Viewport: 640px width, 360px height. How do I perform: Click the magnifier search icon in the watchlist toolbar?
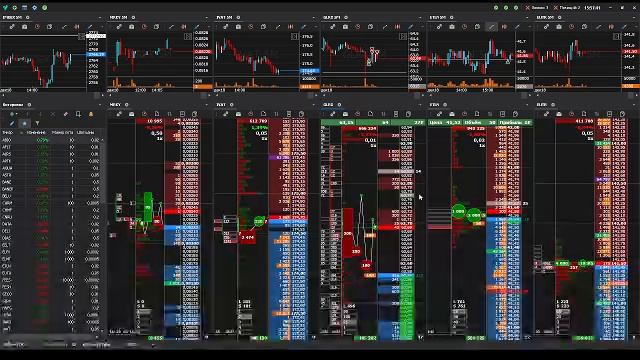pyautogui.click(x=78, y=114)
